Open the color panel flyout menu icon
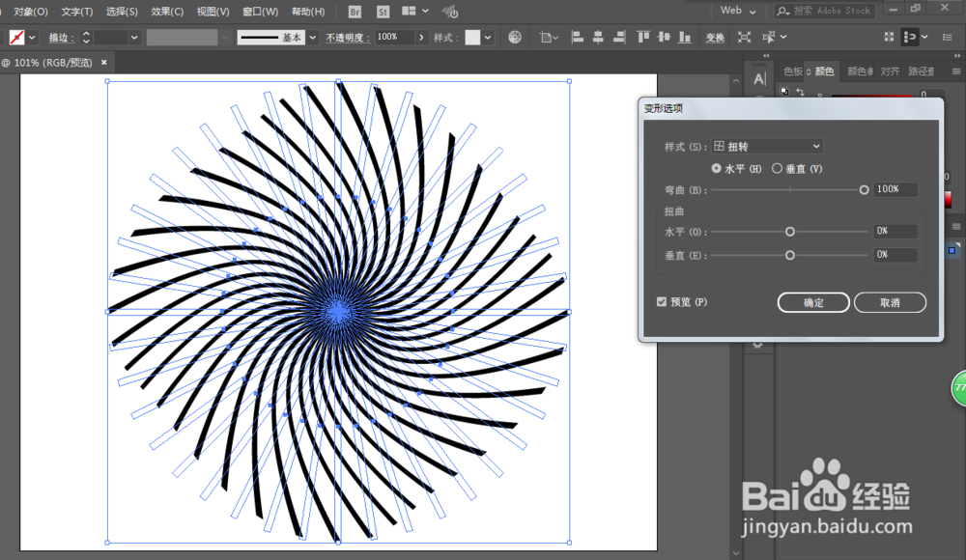Image resolution: width=966 pixels, height=560 pixels. [956, 71]
